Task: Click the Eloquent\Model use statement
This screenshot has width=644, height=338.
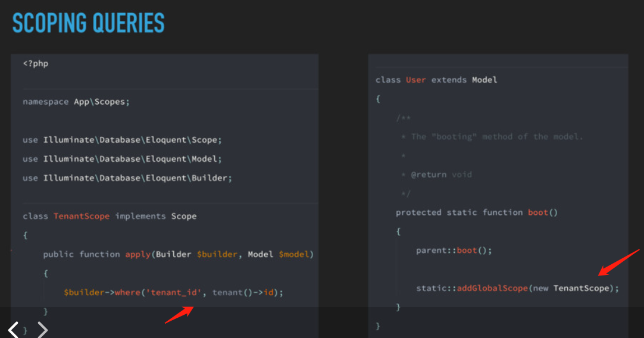Action: pyautogui.click(x=123, y=159)
